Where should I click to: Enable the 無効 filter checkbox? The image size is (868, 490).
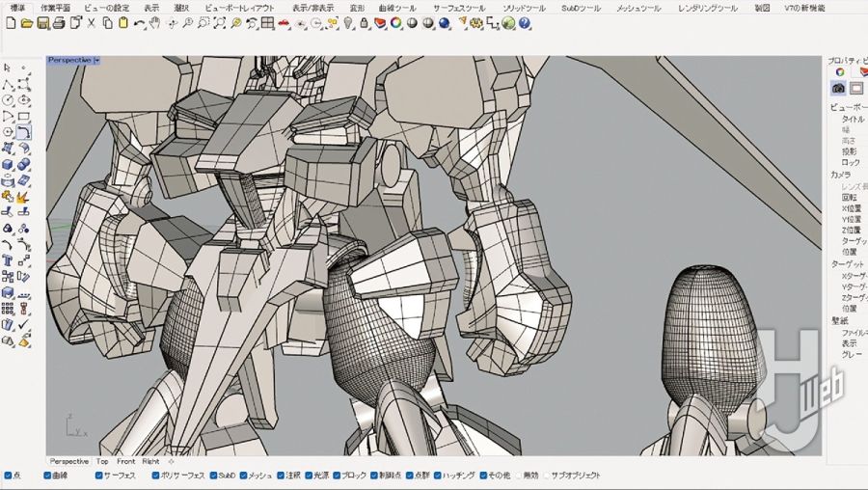[518, 476]
